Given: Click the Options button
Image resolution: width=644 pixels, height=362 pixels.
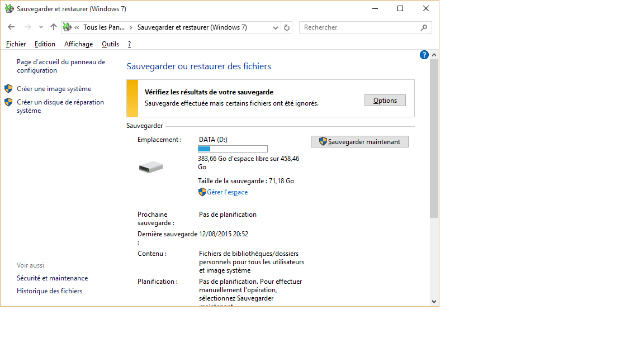Looking at the screenshot, I should click(x=385, y=101).
